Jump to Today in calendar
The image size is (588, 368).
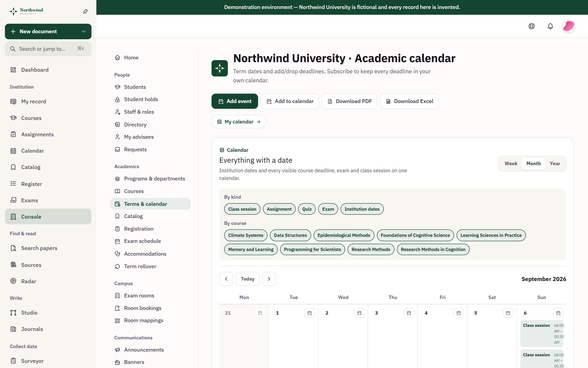(x=247, y=279)
